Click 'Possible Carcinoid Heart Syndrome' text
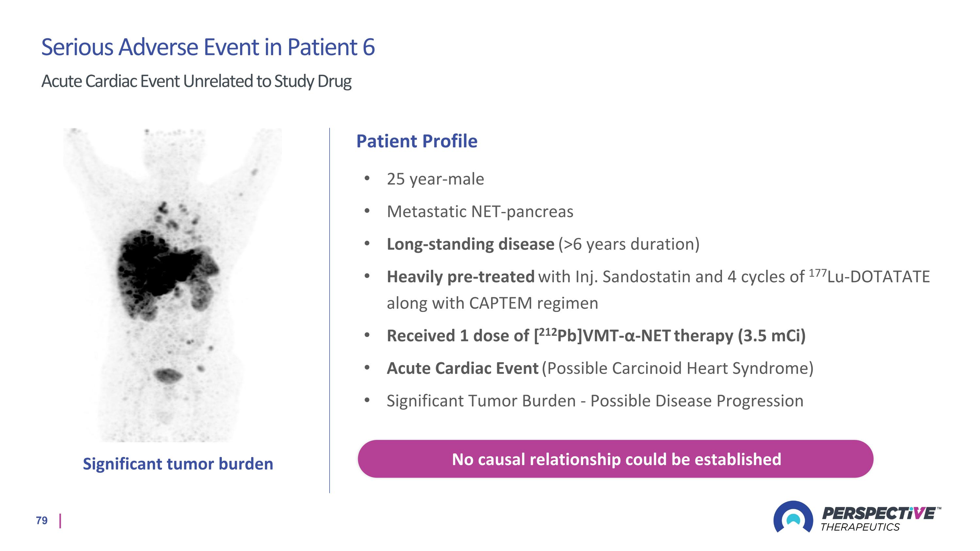The width and height of the screenshot is (980, 551). 678,368
